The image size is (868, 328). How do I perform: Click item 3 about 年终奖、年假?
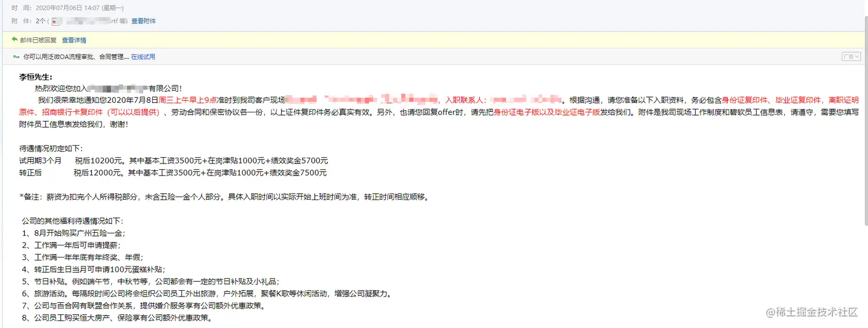tap(83, 257)
